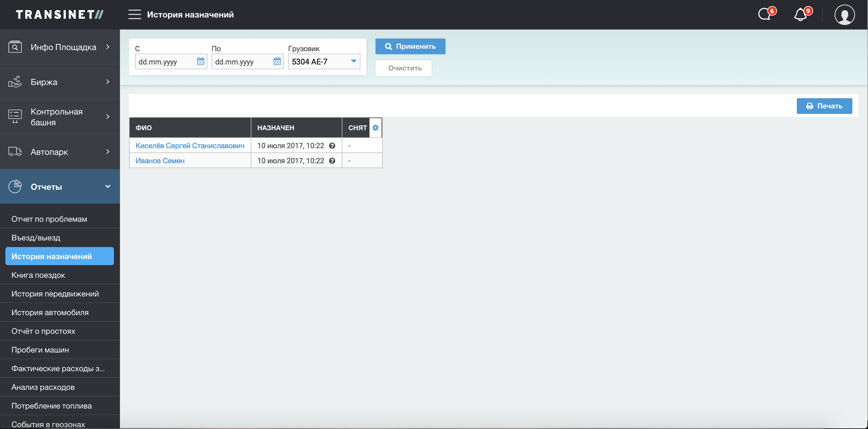Viewport: 868px width, 429px height.
Task: Click the С date input field
Action: tap(166, 62)
